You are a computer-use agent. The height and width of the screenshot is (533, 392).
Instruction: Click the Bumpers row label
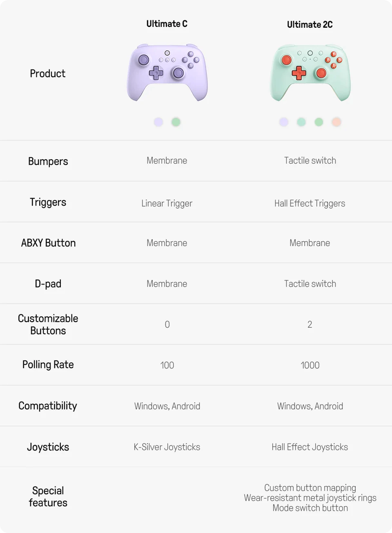pos(48,161)
